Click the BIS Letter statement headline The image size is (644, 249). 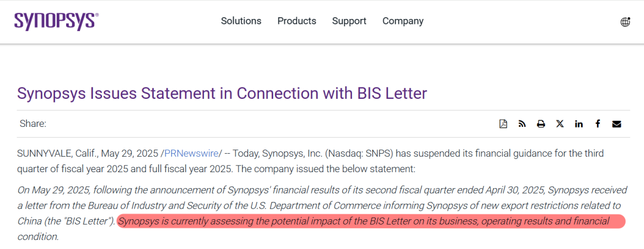pos(222,94)
